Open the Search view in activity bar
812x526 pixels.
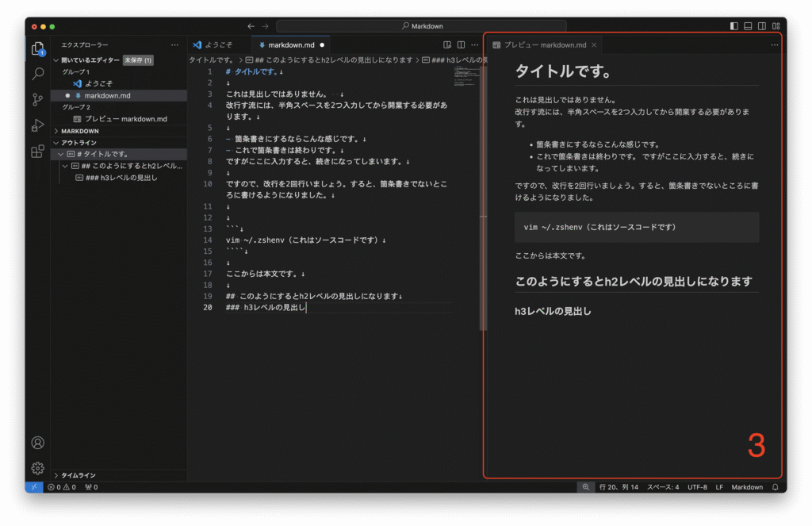(38, 74)
